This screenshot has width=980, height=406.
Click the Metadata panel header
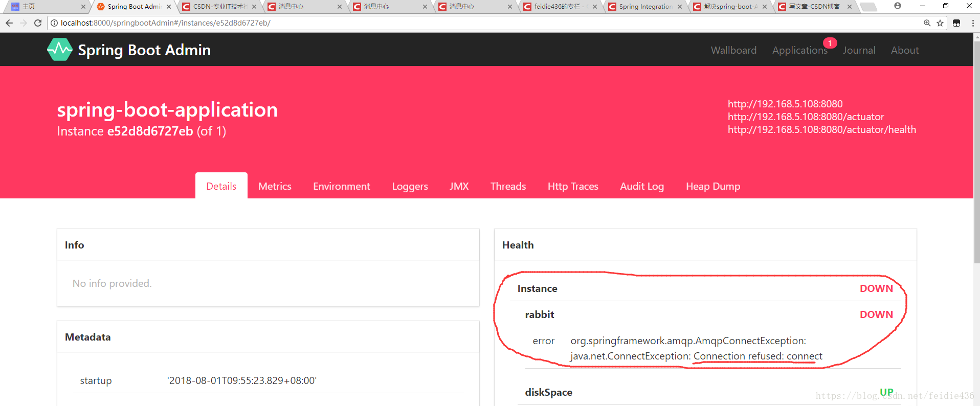[x=268, y=337]
